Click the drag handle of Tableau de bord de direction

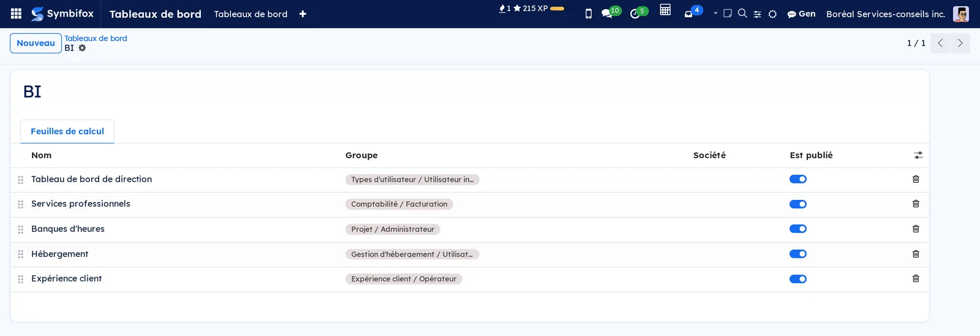tap(21, 180)
